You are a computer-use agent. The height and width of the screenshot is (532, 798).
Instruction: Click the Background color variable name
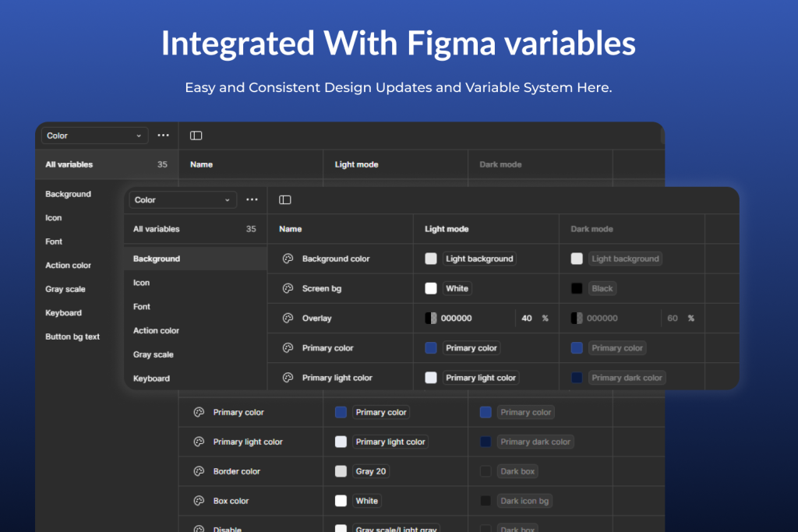pyautogui.click(x=336, y=259)
